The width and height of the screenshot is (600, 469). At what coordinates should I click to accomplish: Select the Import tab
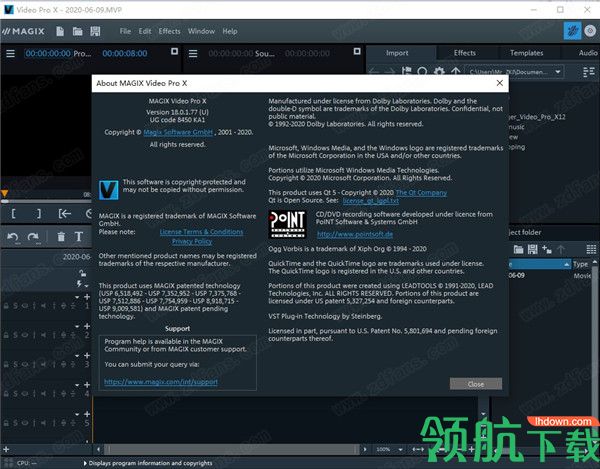coord(397,53)
